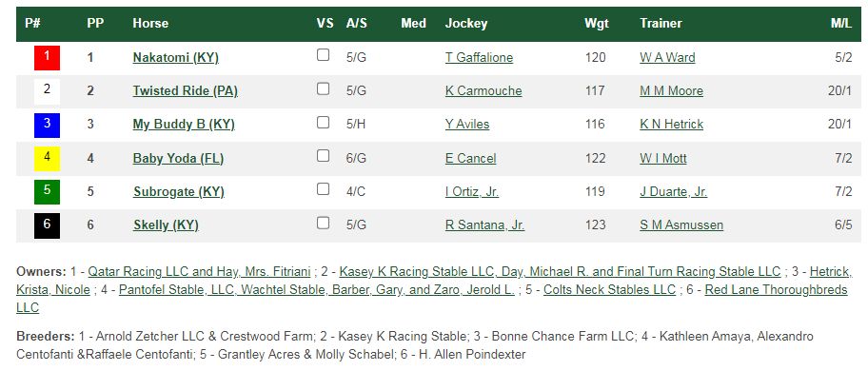This screenshot has height=371, width=868.
Task: Click the yellow number 4 saddle cloth
Action: 47,159
